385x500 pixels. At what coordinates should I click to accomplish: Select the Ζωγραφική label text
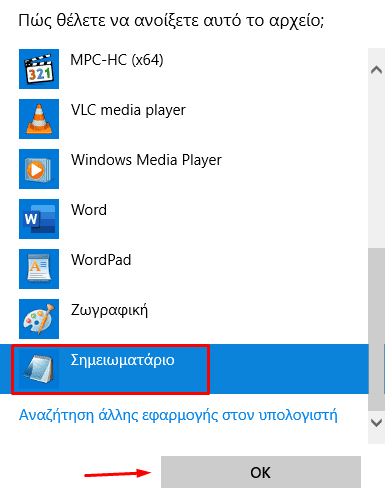click(109, 311)
